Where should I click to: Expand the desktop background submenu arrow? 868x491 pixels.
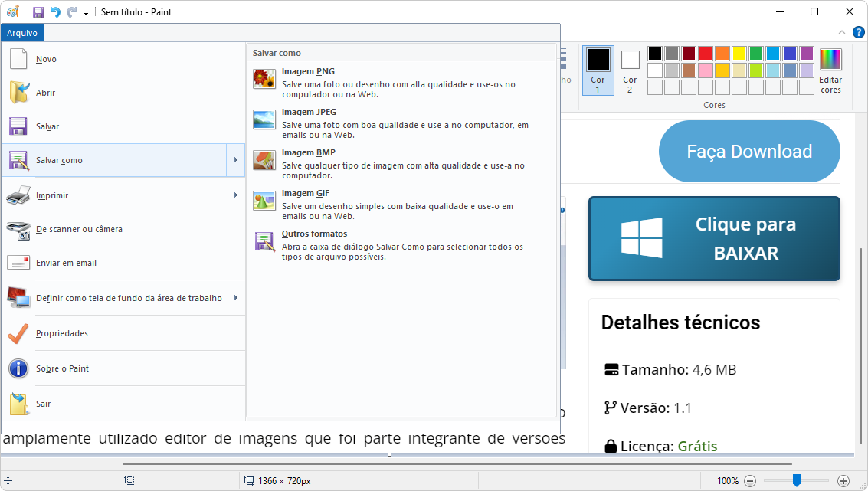tap(236, 298)
